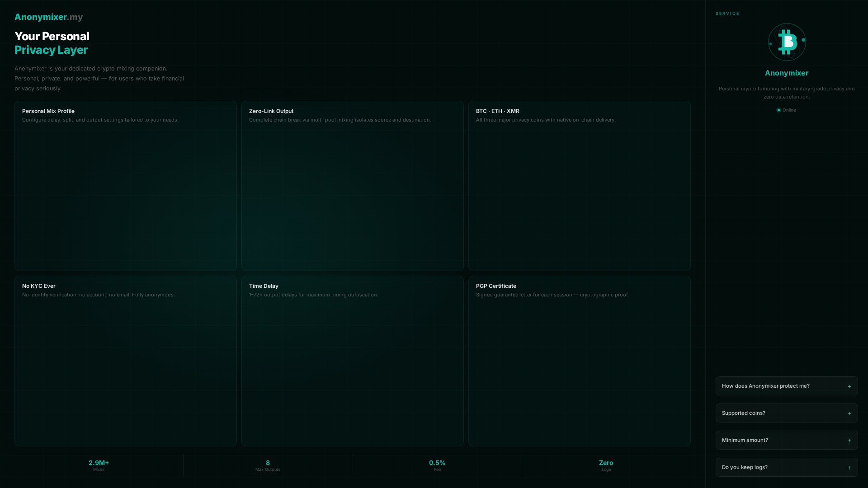
Task: Click the '8' max outputs statistic
Action: [268, 463]
